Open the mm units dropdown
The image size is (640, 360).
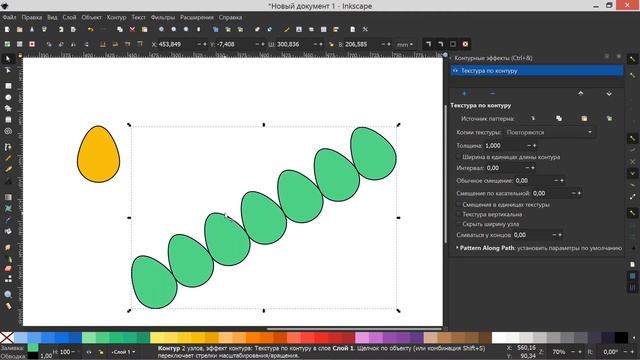point(405,44)
